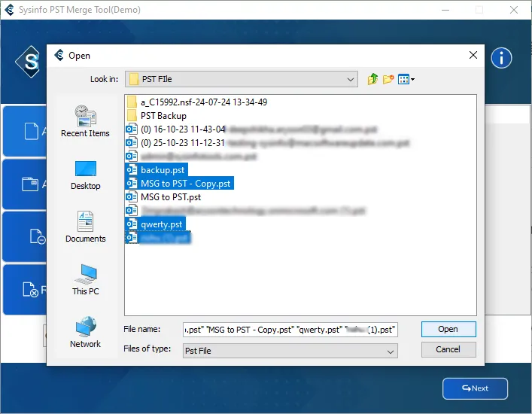Open Recent Items location
The height and width of the screenshot is (414, 532).
pyautogui.click(x=85, y=121)
